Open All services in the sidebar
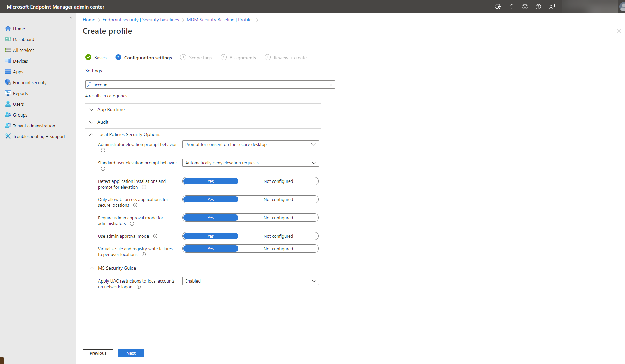 tap(24, 50)
